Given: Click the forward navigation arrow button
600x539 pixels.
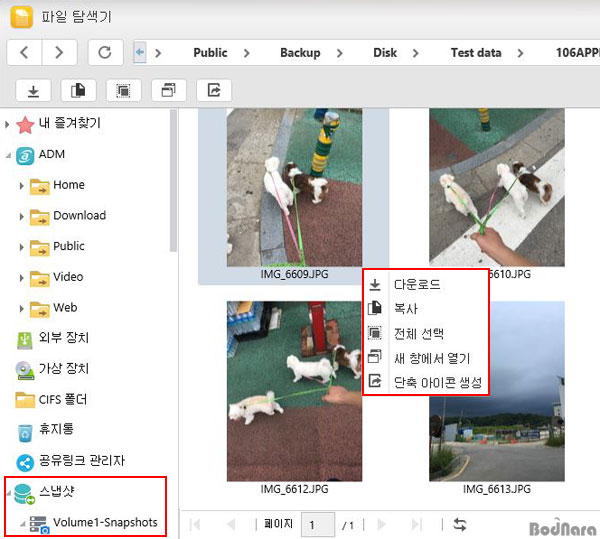Looking at the screenshot, I should 59,52.
